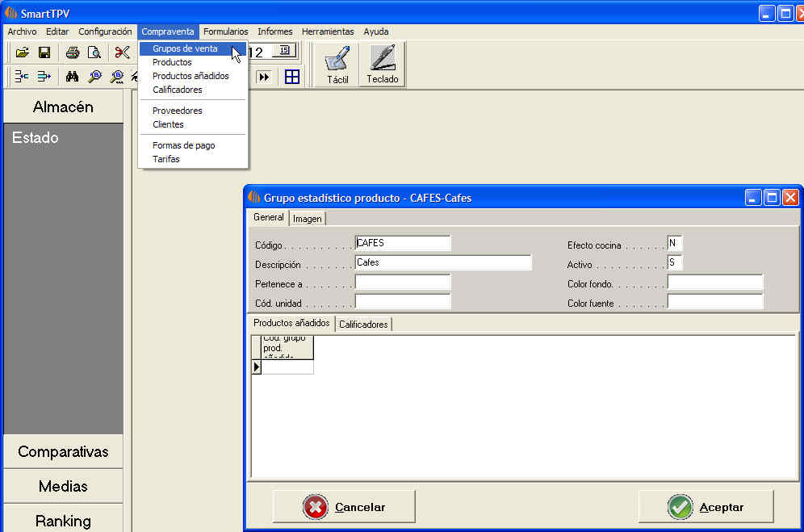Screen dimensions: 804x532
Task: Click the binoculars search icon
Action: pyautogui.click(x=72, y=77)
